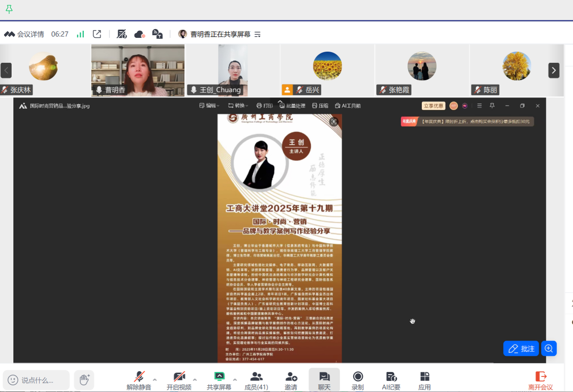Open the 应用 apps panel
Screen dimensions: 573x392
click(425, 380)
